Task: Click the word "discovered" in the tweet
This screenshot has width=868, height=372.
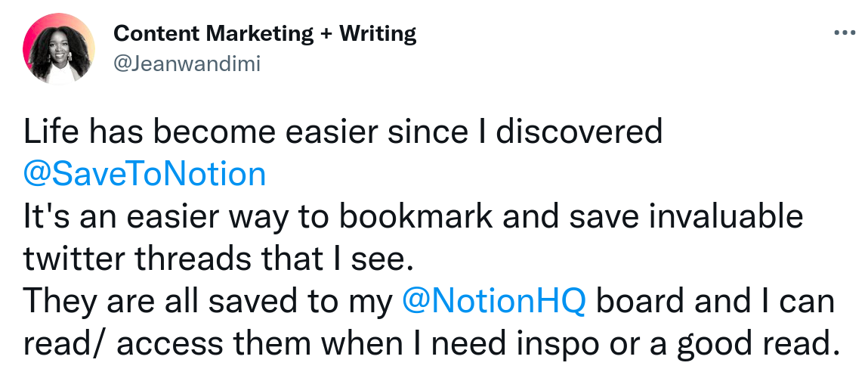Action: pyautogui.click(x=579, y=132)
